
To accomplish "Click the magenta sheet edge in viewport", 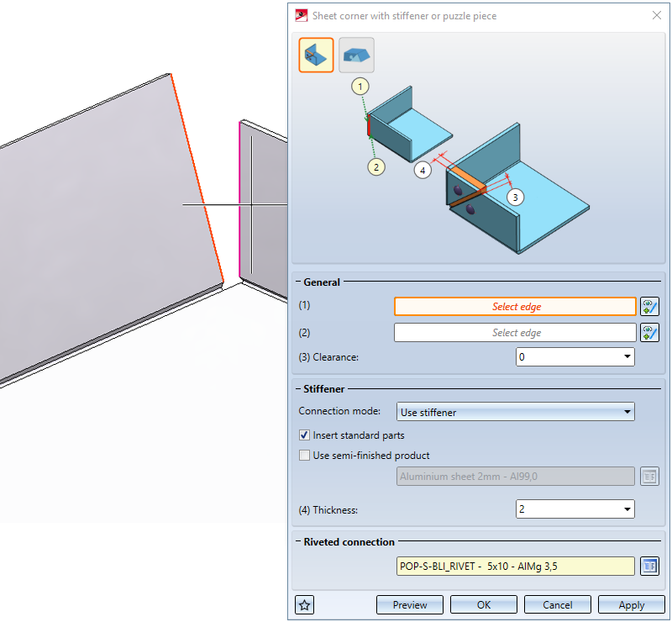I will 239,200.
